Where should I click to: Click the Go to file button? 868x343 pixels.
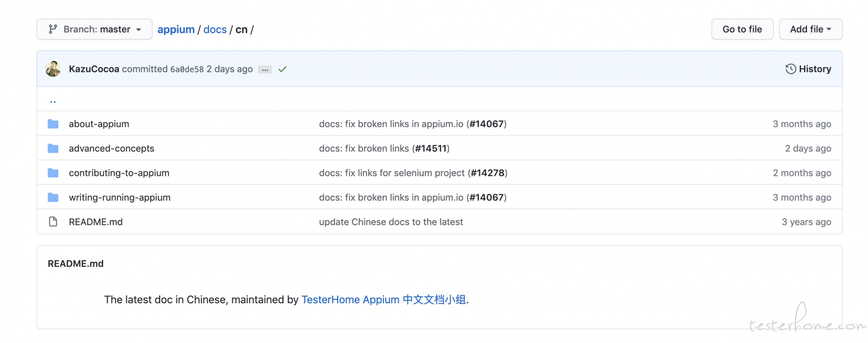(x=742, y=29)
